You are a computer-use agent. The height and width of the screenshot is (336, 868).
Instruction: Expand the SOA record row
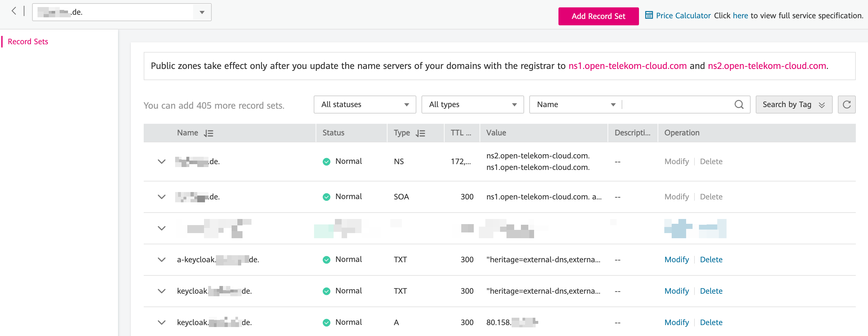162,197
